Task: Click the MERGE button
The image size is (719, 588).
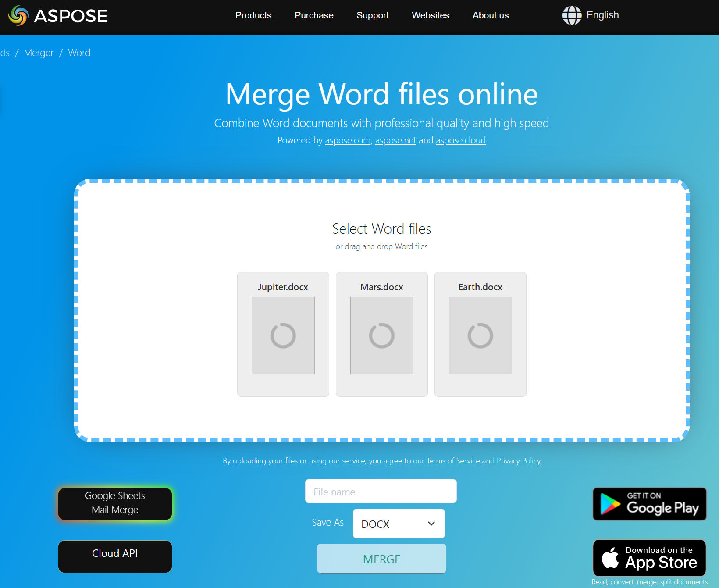Action: [381, 559]
